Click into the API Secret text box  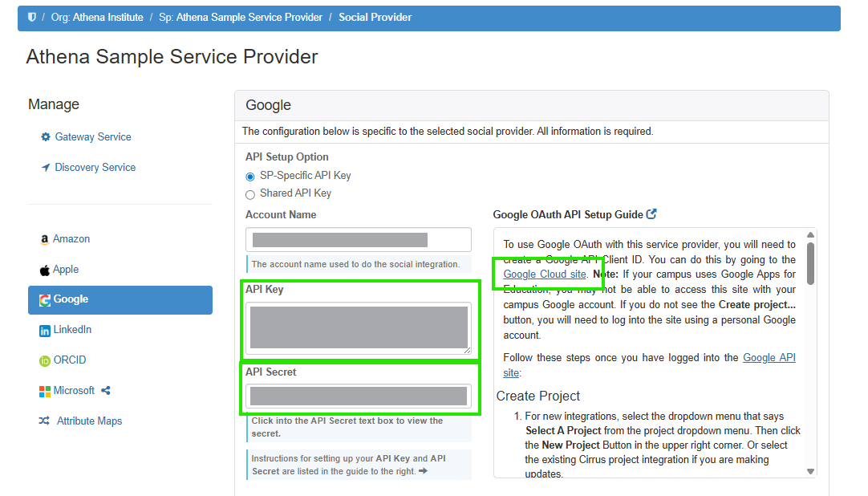(358, 396)
